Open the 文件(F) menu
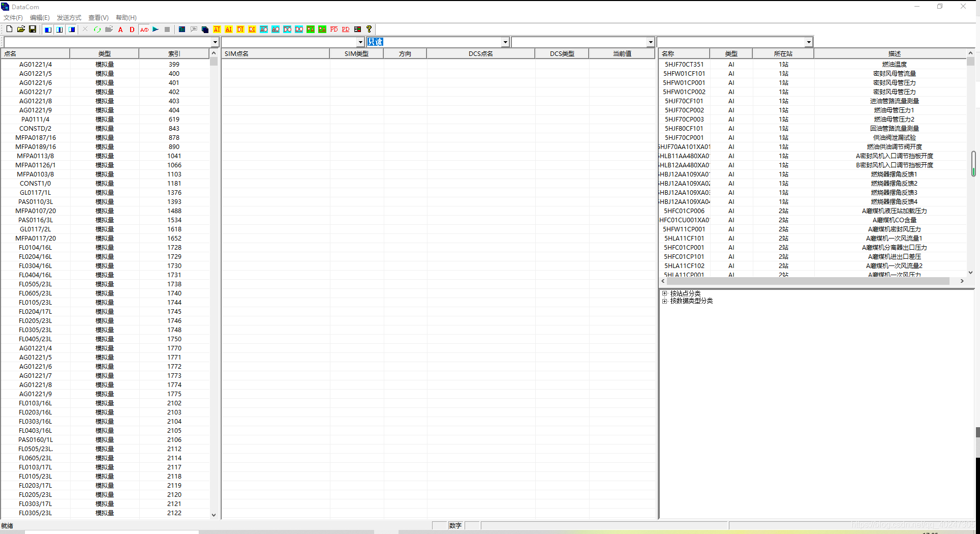This screenshot has height=534, width=980. [13, 17]
